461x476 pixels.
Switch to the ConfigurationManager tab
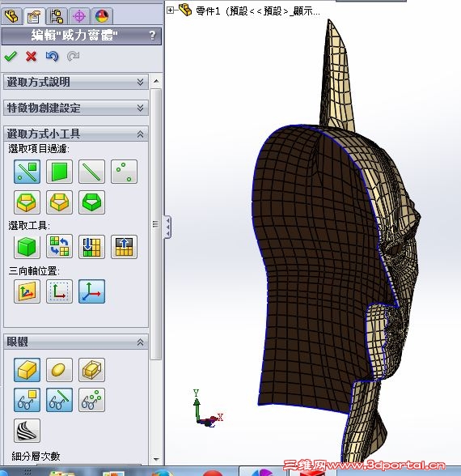pyautogui.click(x=57, y=16)
